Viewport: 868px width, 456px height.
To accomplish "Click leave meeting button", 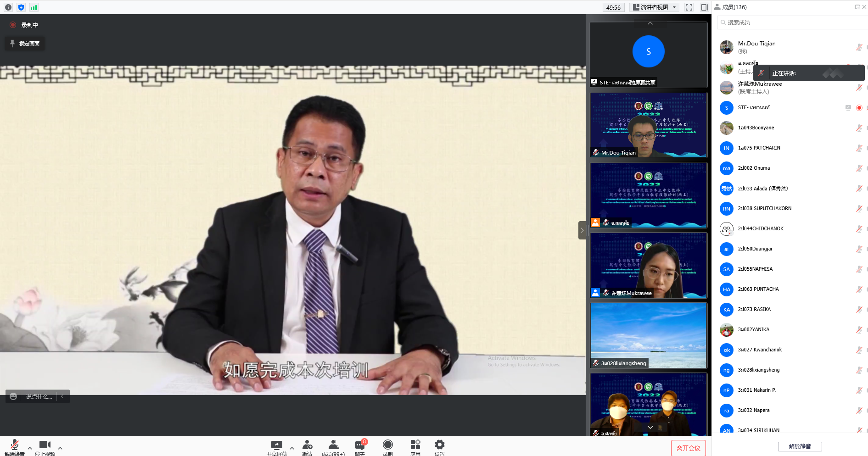I will (689, 448).
